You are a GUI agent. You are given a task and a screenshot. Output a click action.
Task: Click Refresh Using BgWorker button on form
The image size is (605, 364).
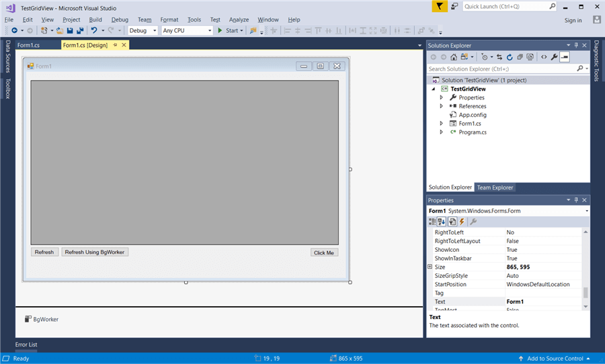pos(95,252)
